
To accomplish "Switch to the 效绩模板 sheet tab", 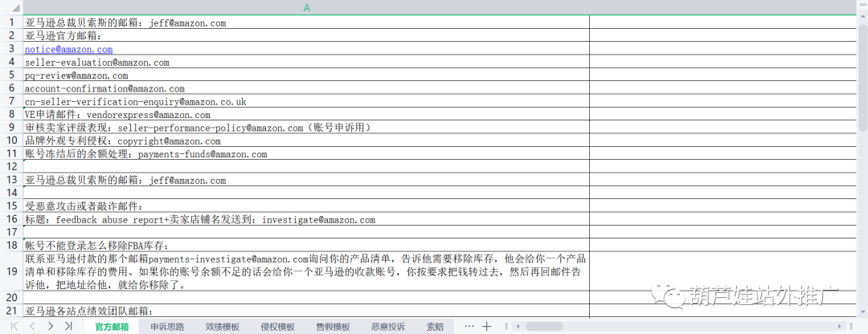I will 223,327.
